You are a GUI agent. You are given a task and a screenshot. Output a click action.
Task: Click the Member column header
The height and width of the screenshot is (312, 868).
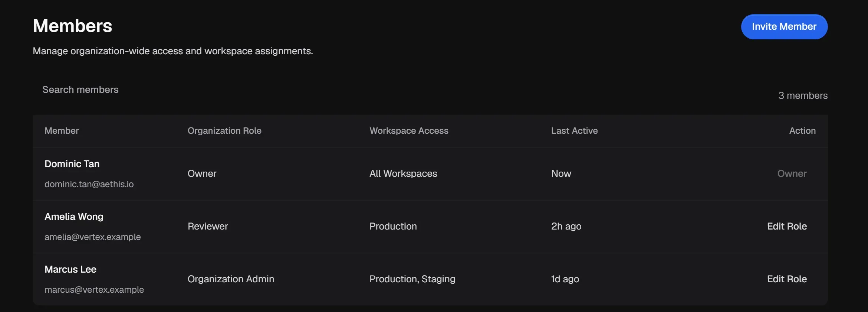pyautogui.click(x=62, y=131)
